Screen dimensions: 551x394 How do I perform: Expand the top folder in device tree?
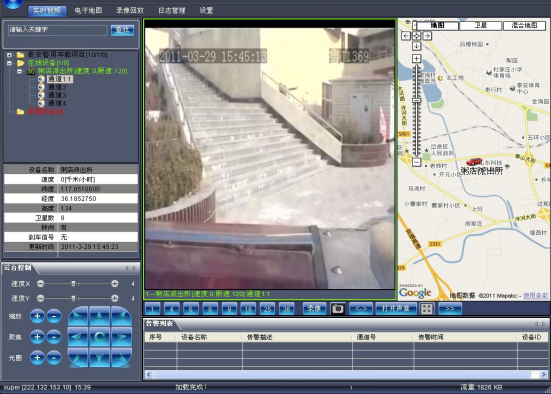click(x=9, y=55)
